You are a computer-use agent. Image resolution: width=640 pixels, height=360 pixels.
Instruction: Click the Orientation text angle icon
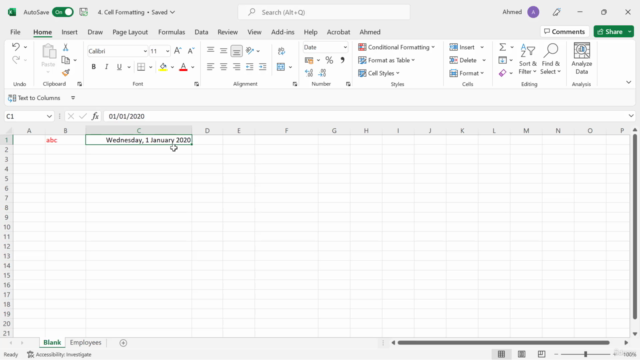(x=250, y=51)
